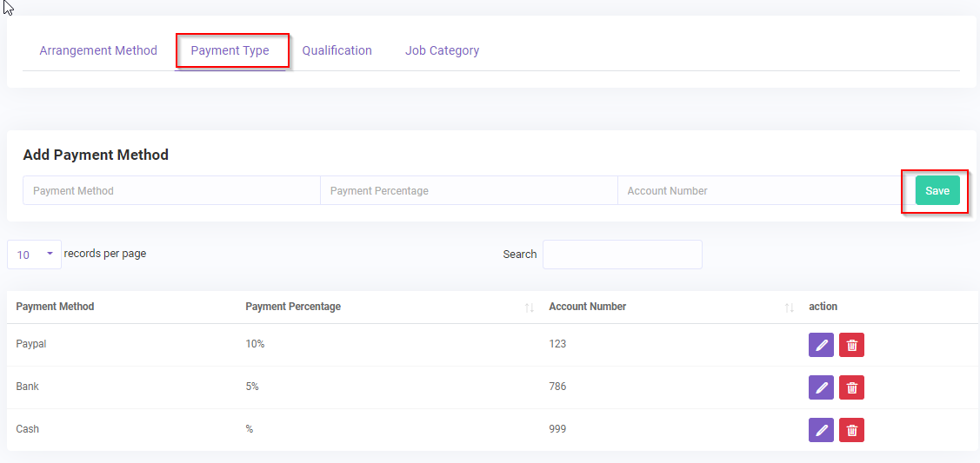Sort table by Payment Percentage arrows

[529, 308]
